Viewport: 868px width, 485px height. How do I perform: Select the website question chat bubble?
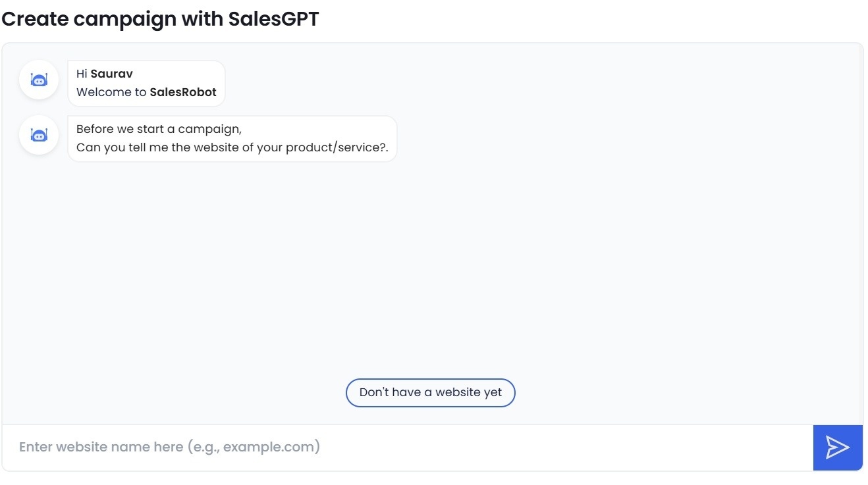pos(232,138)
